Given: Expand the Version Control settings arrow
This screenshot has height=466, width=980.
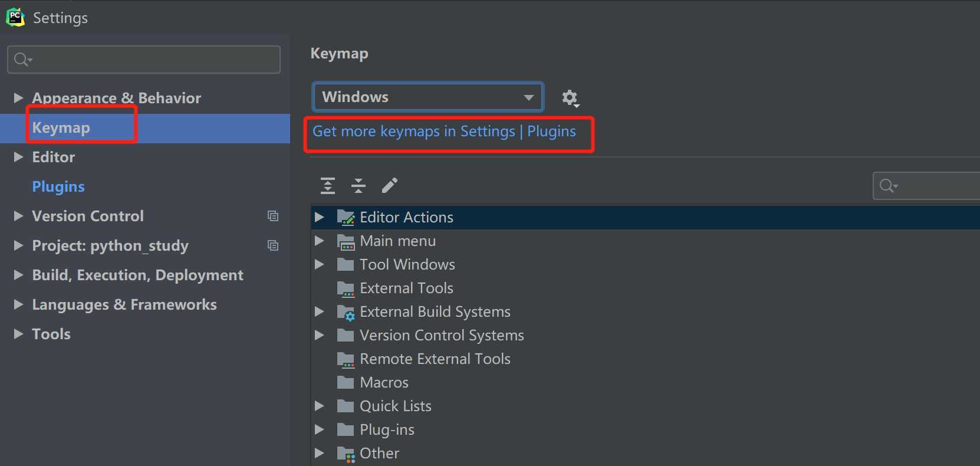Looking at the screenshot, I should coord(18,216).
